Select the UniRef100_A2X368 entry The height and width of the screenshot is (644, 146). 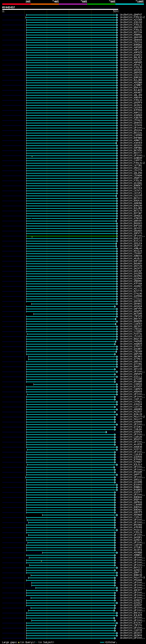click(131, 20)
